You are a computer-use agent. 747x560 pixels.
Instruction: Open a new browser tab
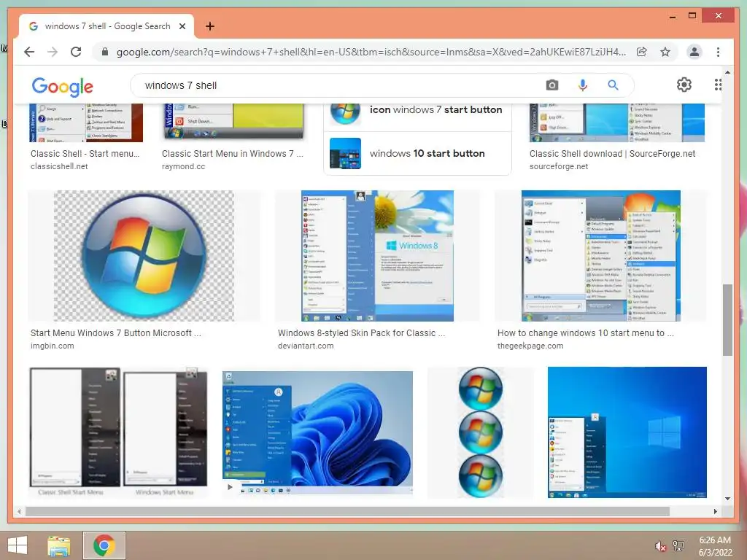coord(209,26)
